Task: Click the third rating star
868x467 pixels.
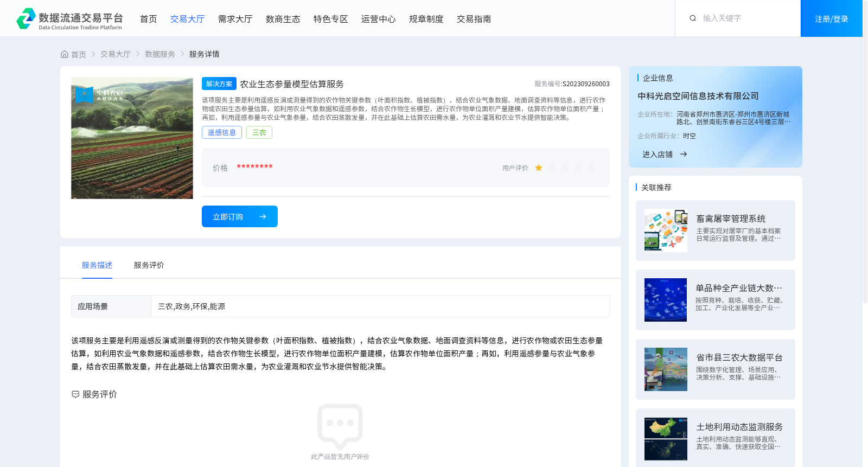Action: click(x=565, y=168)
